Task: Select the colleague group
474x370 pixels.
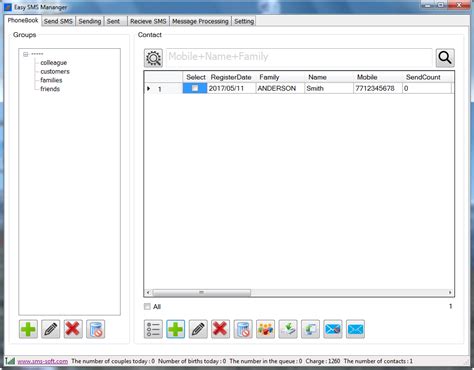Action: point(54,63)
